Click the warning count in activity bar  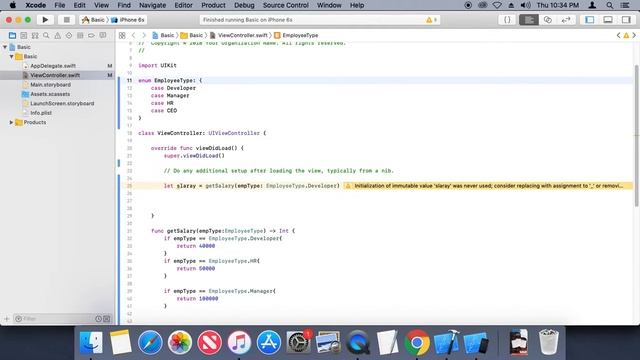(x=431, y=20)
